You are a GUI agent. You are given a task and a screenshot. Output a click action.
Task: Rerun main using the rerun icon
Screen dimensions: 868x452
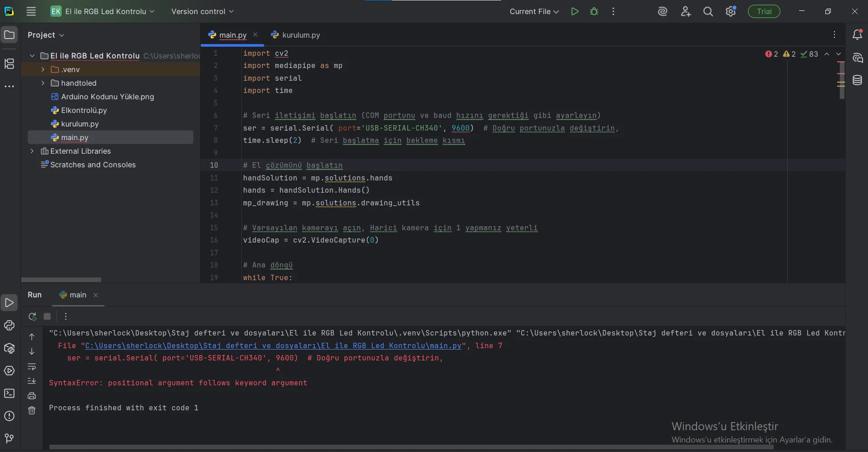click(x=32, y=316)
